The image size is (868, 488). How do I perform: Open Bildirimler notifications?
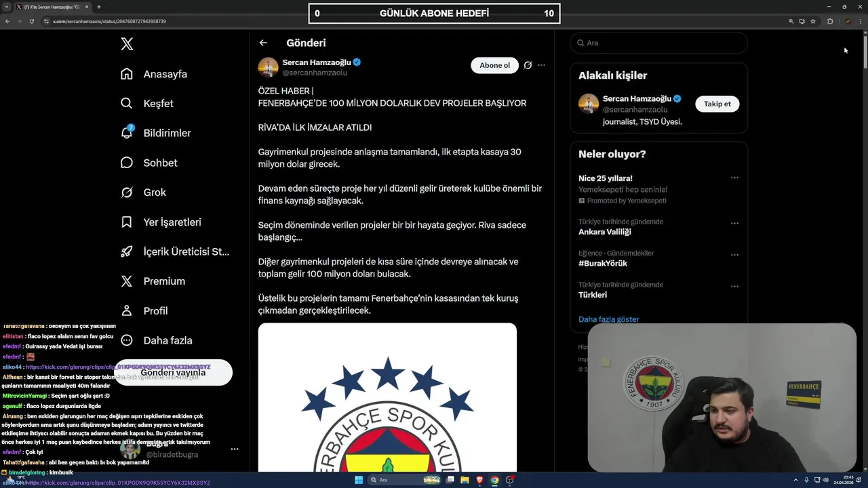(x=155, y=133)
